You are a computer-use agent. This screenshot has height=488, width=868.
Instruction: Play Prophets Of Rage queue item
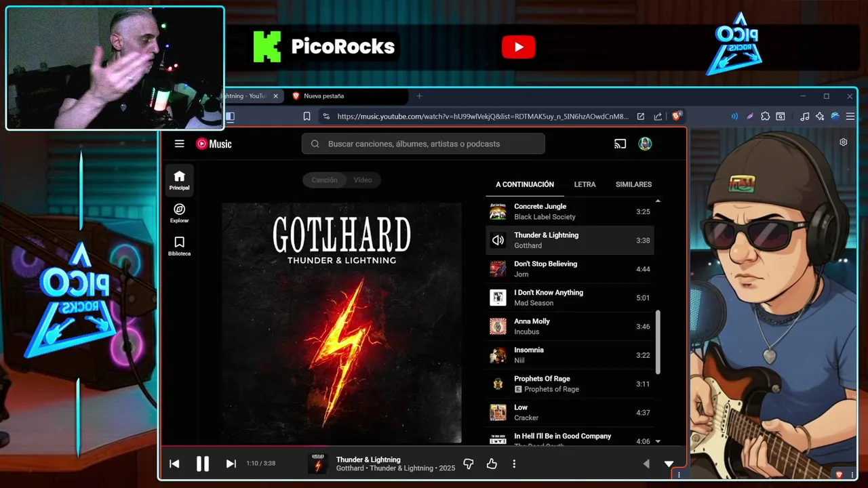570,384
